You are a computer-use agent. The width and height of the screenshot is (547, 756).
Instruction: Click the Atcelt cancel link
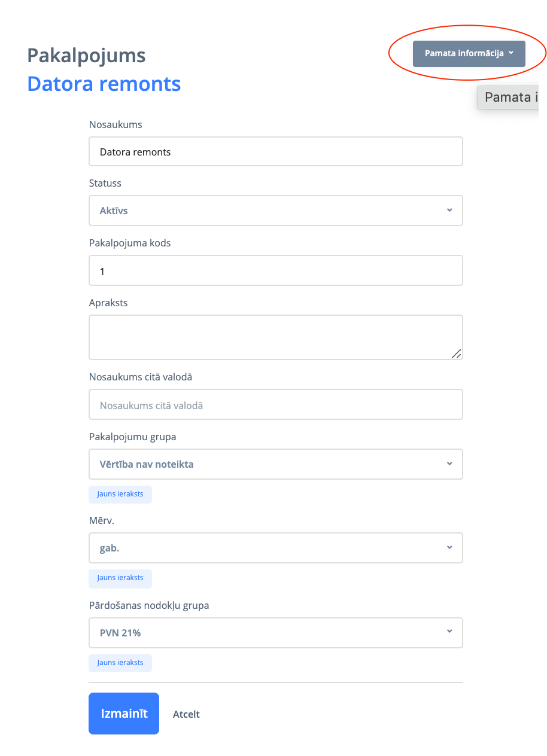[186, 714]
